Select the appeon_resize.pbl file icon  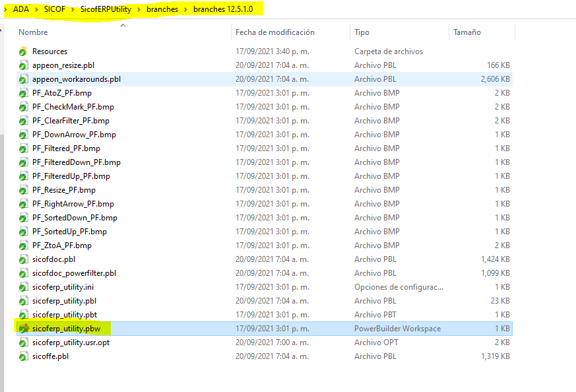[x=23, y=65]
